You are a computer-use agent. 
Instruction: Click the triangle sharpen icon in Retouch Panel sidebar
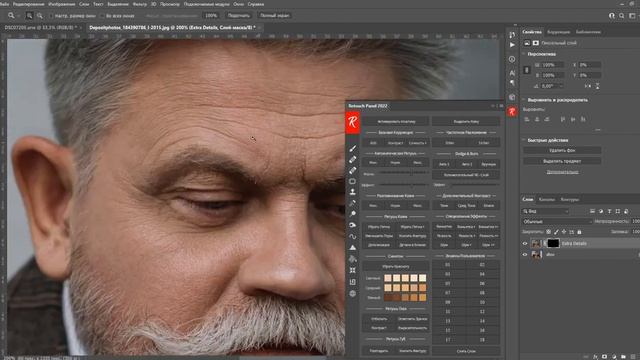tap(353, 247)
